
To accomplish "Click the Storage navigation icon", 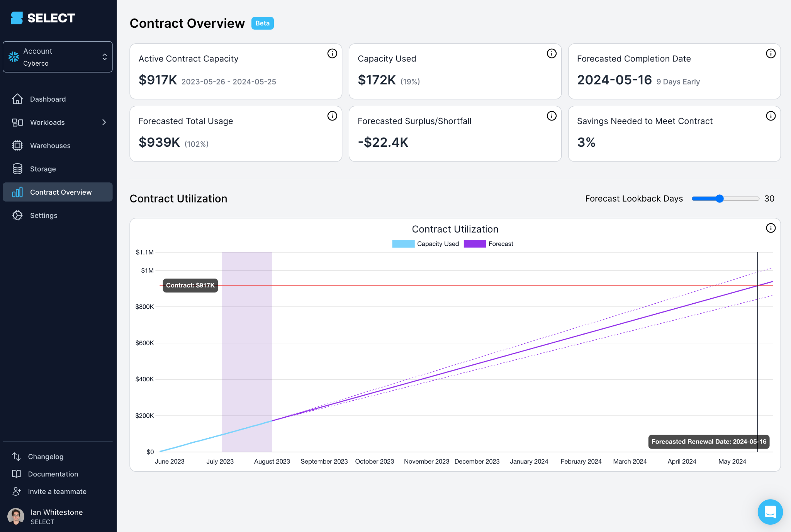I will click(x=18, y=168).
